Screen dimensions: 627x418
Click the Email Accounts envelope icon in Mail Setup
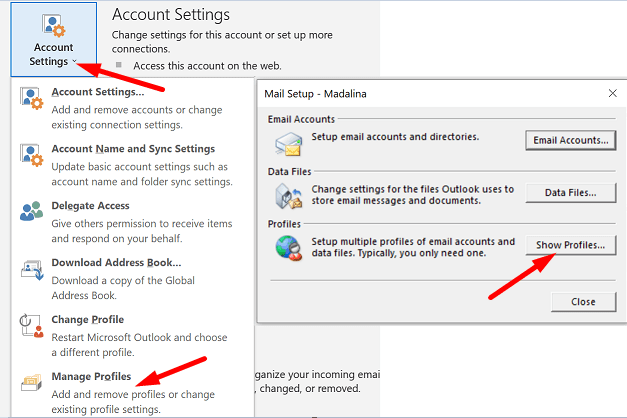coord(289,144)
